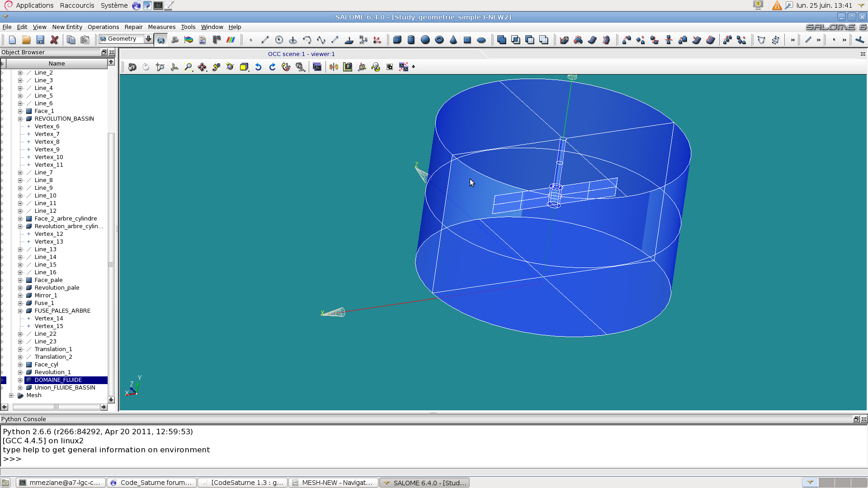868x488 pixels.
Task: Toggle the trihedron axes display icon
Action: pyautogui.click(x=174, y=67)
